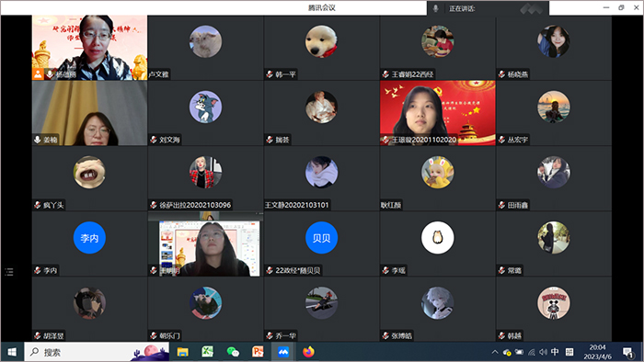Open Excel from the taskbar
644x362 pixels.
pos(207,352)
